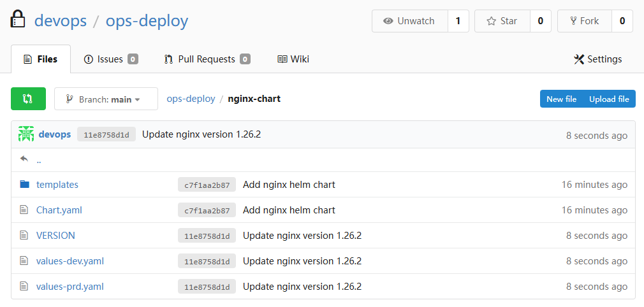Fork the repository
This screenshot has width=644, height=307.
point(585,21)
